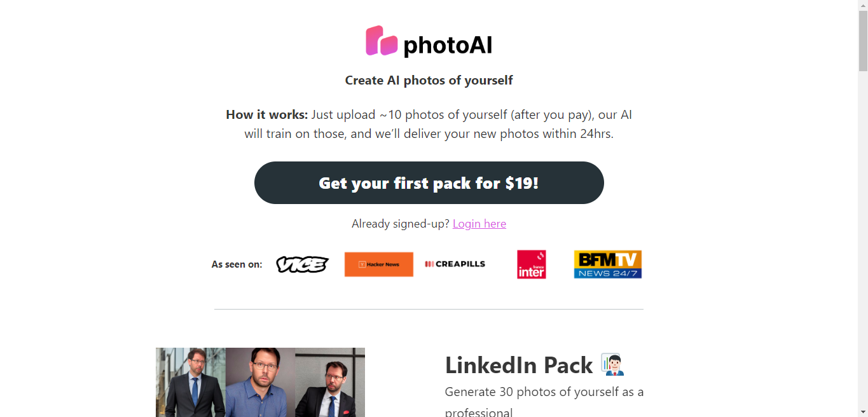868x417 pixels.
Task: Click the Creapills logo
Action: (x=455, y=264)
